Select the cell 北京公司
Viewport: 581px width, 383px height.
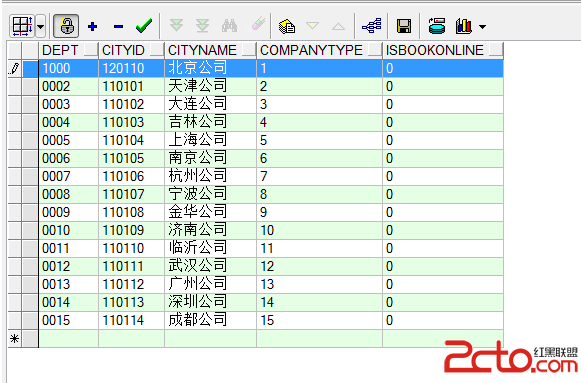(x=210, y=68)
